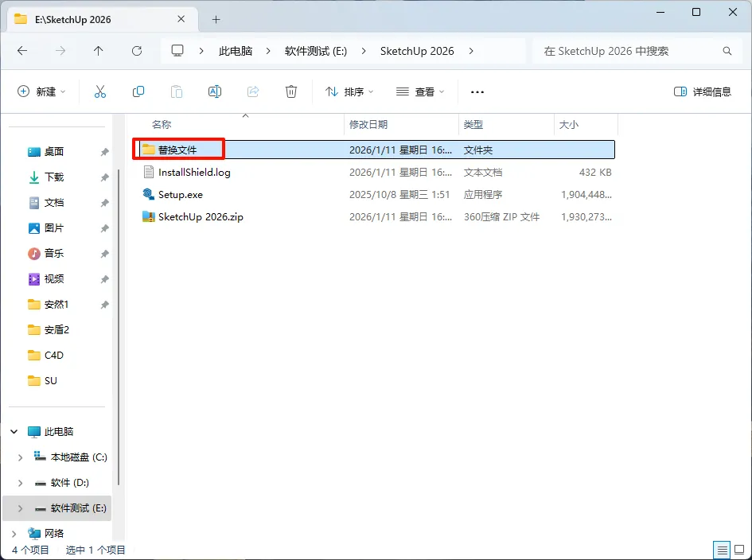
Task: Expand chevron after 软件测试 (E:) in address bar
Action: point(364,51)
